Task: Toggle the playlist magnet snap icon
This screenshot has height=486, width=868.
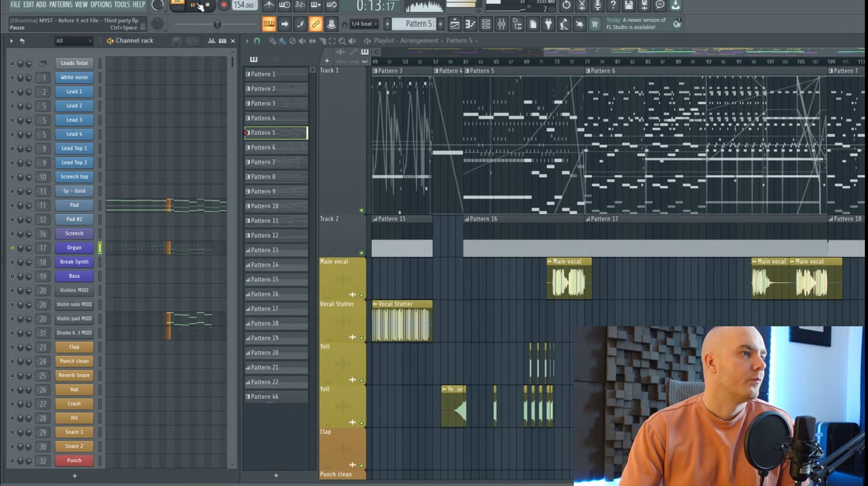Action: pyautogui.click(x=257, y=41)
